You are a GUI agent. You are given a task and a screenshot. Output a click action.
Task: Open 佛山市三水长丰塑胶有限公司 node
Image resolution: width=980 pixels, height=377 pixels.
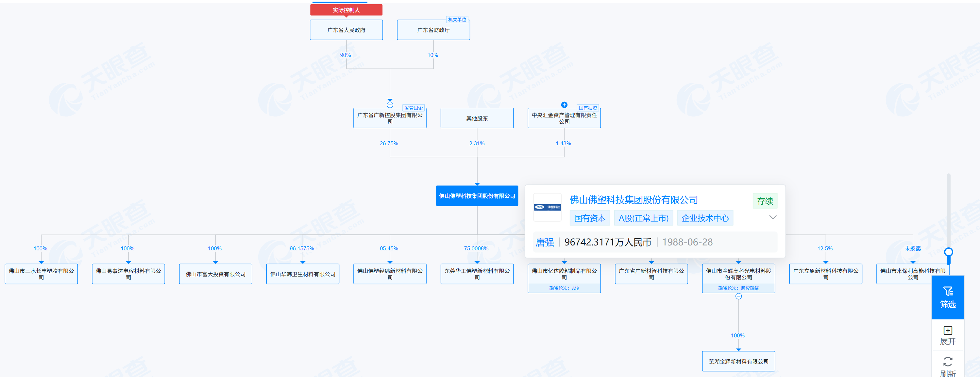click(41, 274)
